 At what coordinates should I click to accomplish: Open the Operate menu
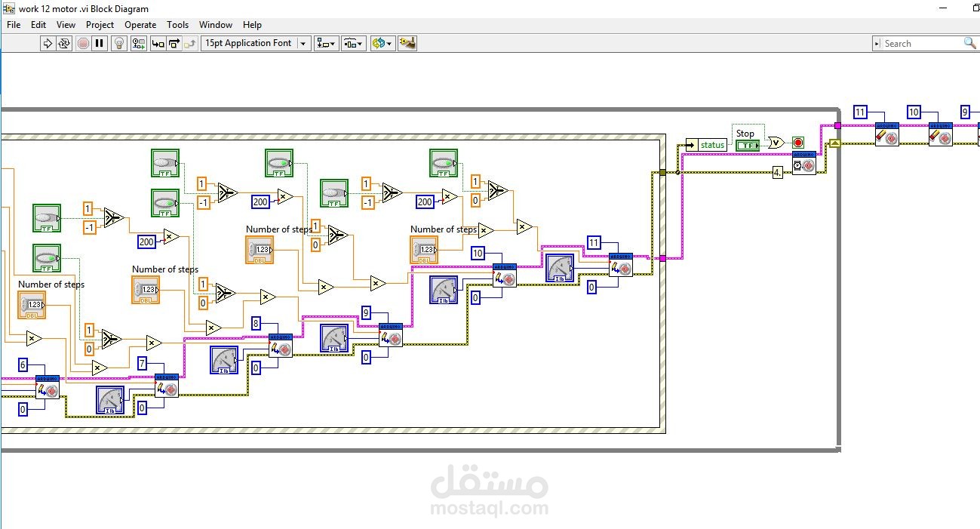(x=140, y=25)
